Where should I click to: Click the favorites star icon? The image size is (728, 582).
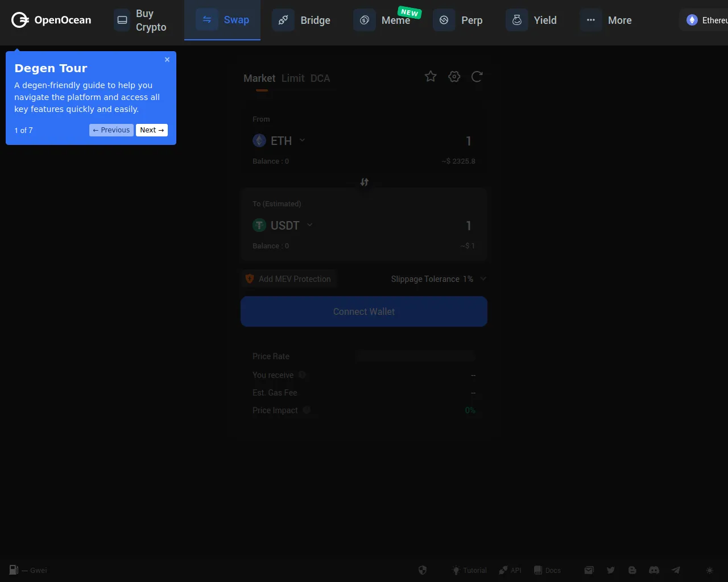(x=431, y=76)
